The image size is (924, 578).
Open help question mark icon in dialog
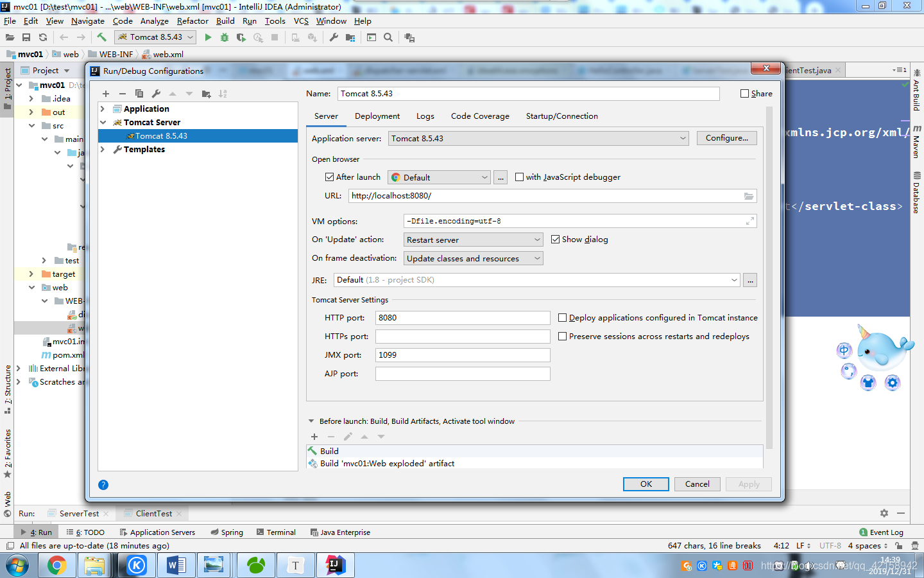103,485
